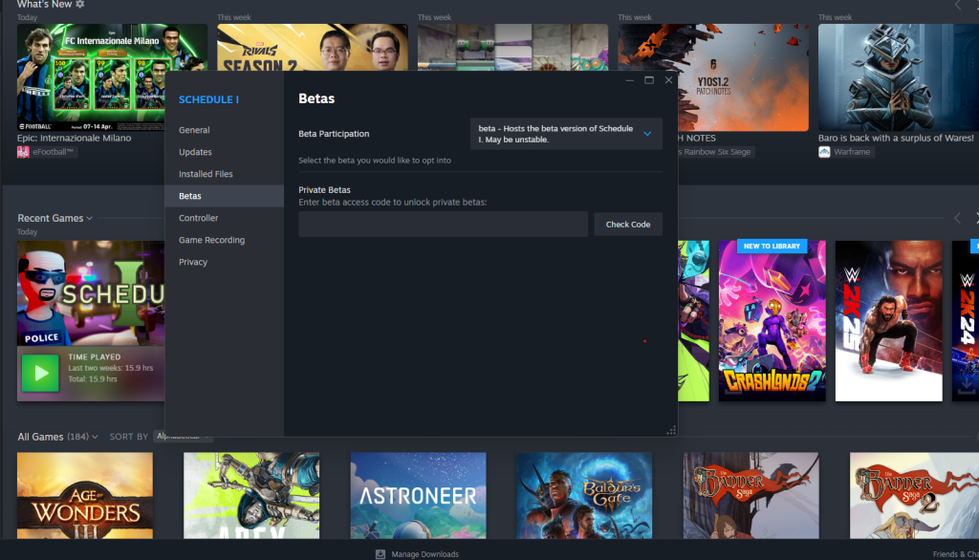Open the Controller settings section
Screen dimensions: 979x560
pyautogui.click(x=199, y=217)
